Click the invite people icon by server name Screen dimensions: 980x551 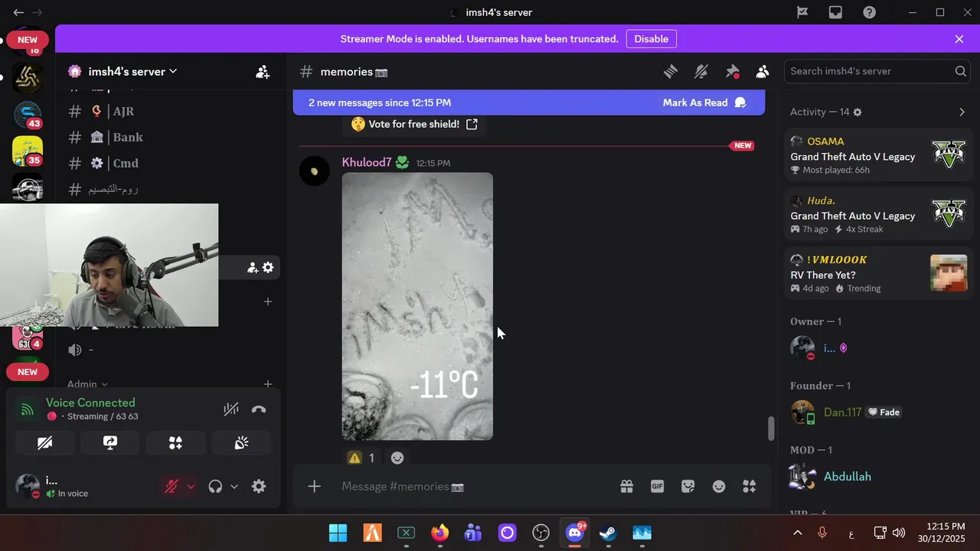click(263, 72)
